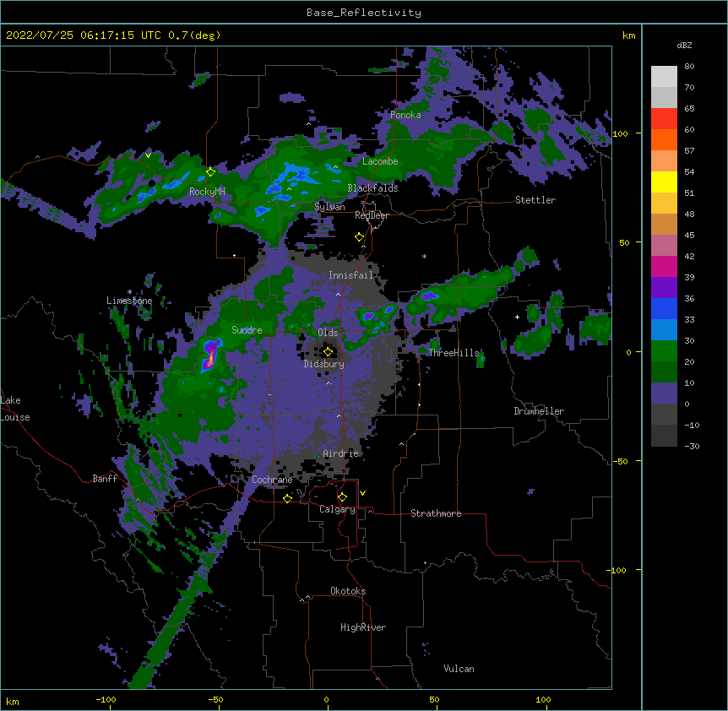Viewport: 728px width, 711px height.
Task: Select the RockyMH label
Action: (207, 191)
